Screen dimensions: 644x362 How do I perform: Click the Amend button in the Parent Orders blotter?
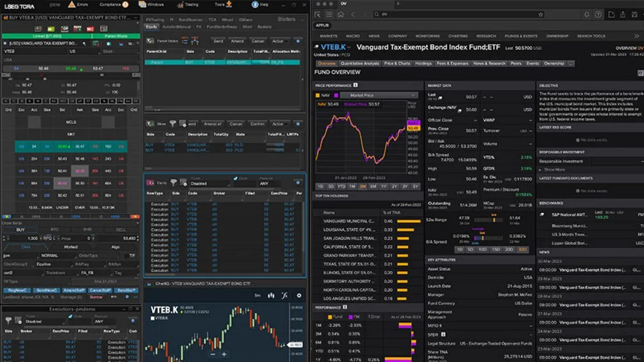click(x=237, y=41)
